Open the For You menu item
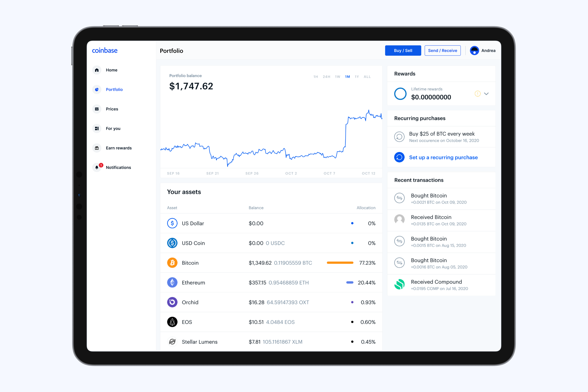The height and width of the screenshot is (392, 588). tap(113, 129)
